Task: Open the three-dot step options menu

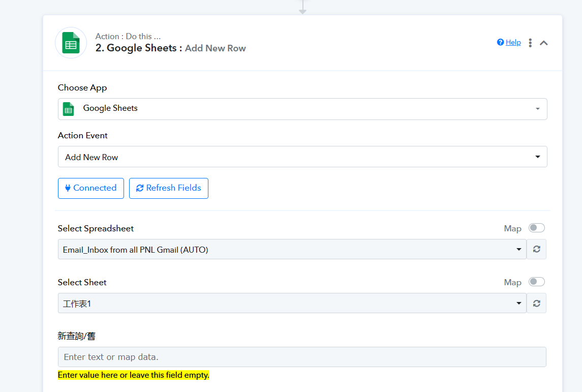Action: point(530,43)
